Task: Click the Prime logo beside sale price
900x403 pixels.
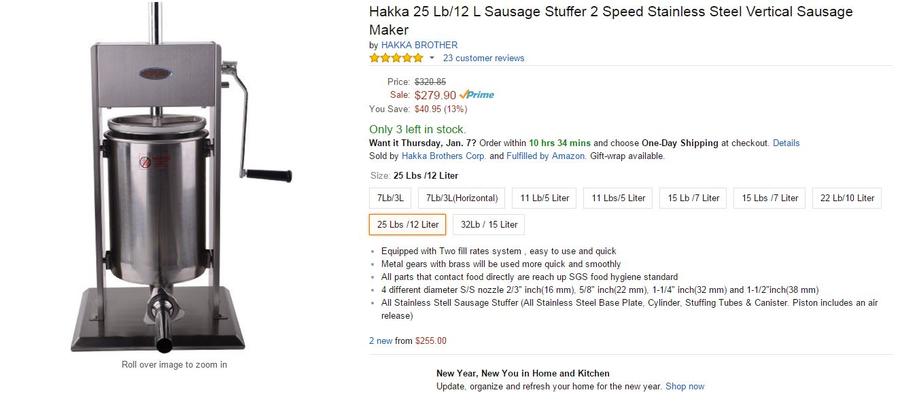Action: [476, 95]
